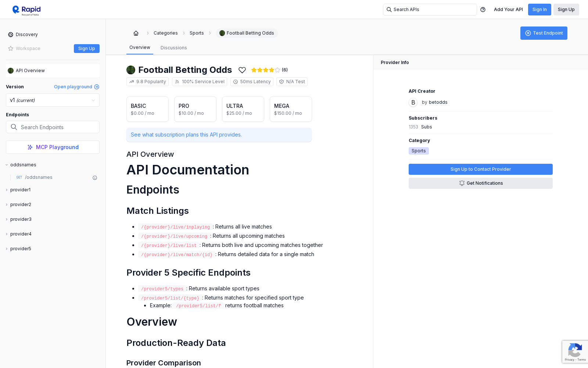
Task: Click the reCAPTCHA Privacy link
Action: click(x=569, y=360)
